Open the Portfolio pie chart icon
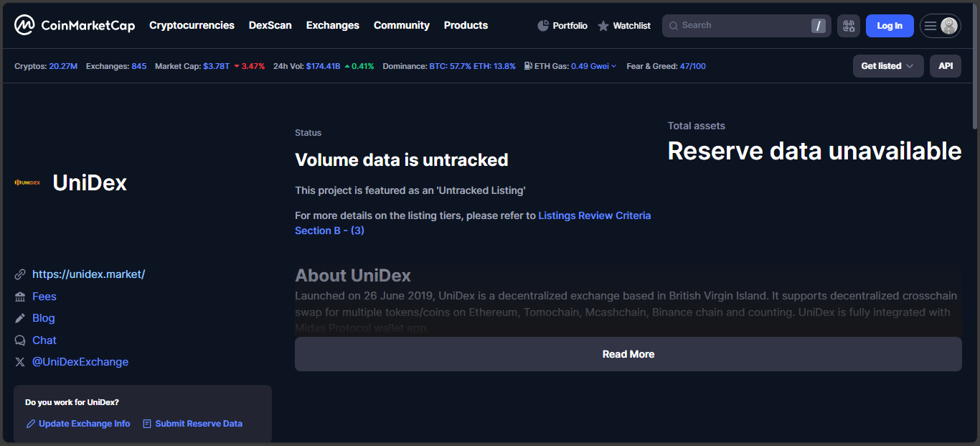980x446 pixels. (543, 26)
